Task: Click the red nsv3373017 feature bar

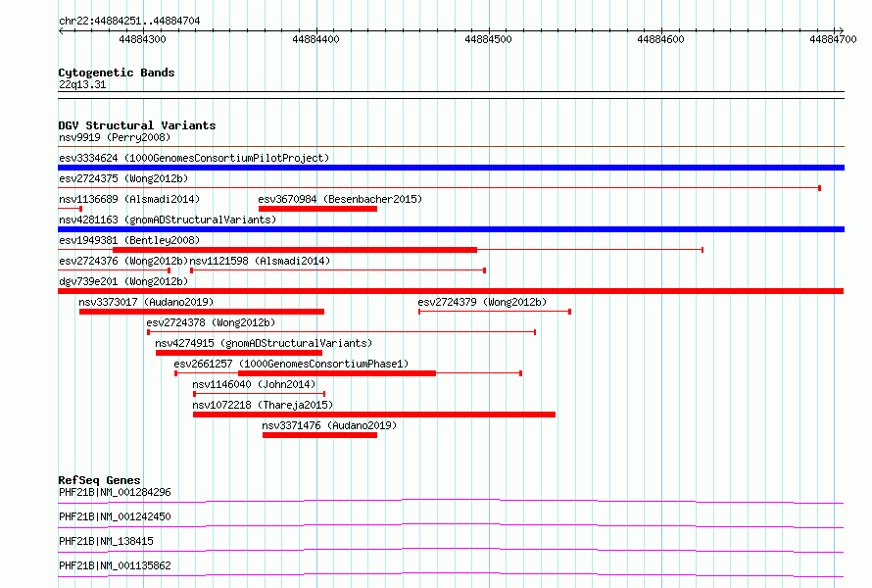Action: point(202,312)
